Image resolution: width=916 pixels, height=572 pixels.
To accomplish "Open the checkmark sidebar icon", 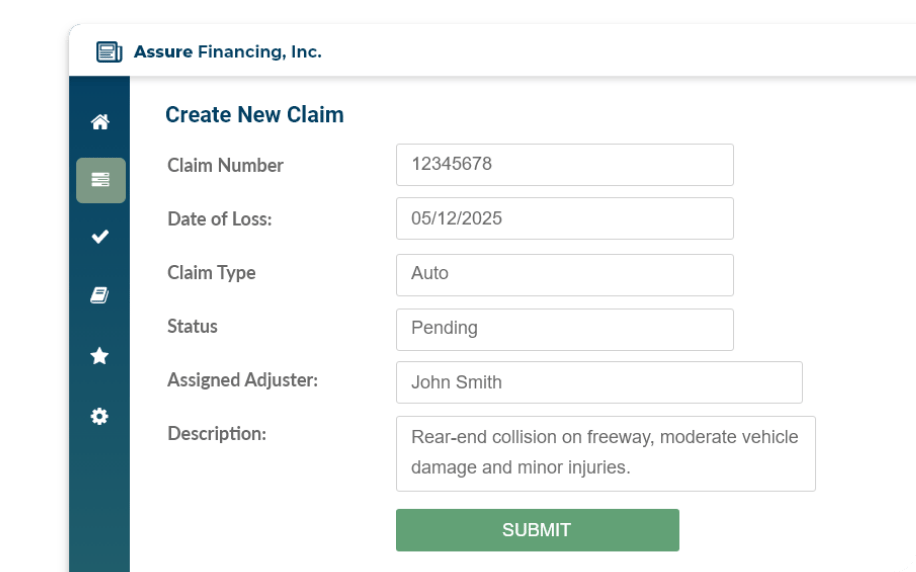I will [100, 236].
